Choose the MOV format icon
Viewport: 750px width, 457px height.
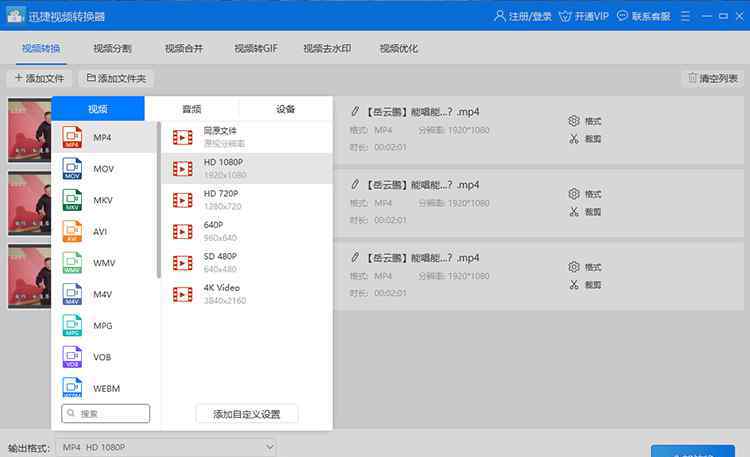(x=72, y=168)
